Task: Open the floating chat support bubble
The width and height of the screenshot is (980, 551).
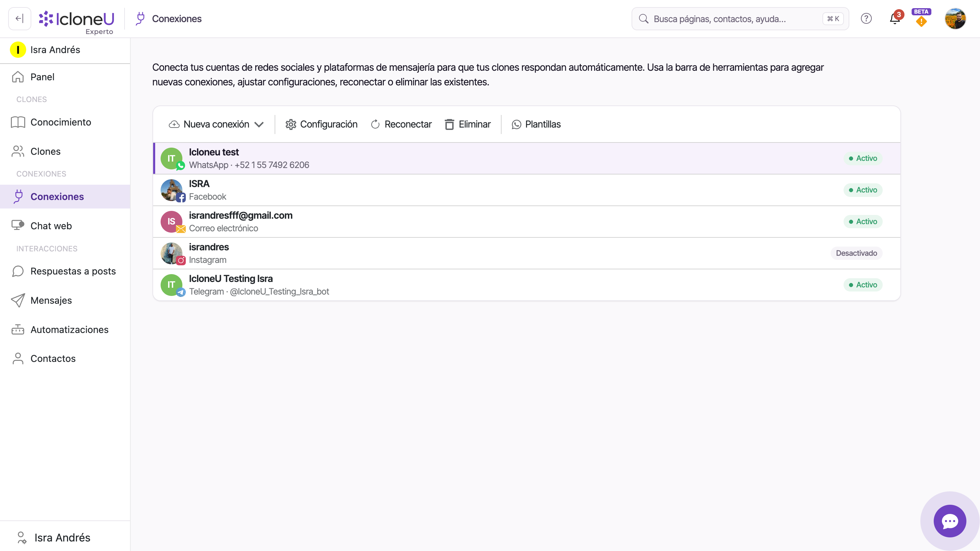Action: [x=950, y=521]
